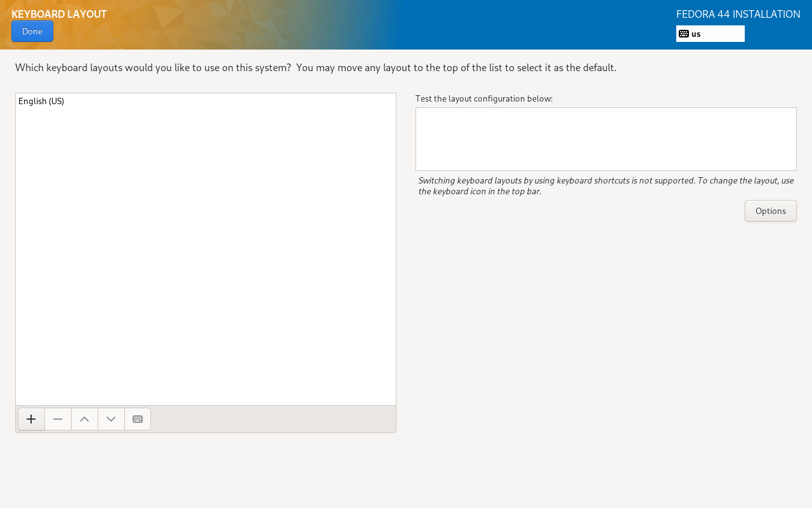Select English (US) in the layouts list

(x=41, y=101)
